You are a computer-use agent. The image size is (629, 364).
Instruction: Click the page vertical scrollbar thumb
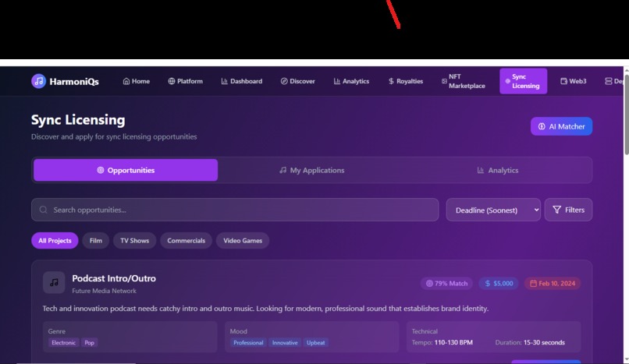pyautogui.click(x=626, y=113)
